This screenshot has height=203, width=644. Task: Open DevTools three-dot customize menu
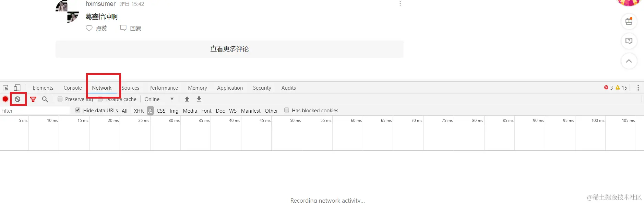pos(638,88)
